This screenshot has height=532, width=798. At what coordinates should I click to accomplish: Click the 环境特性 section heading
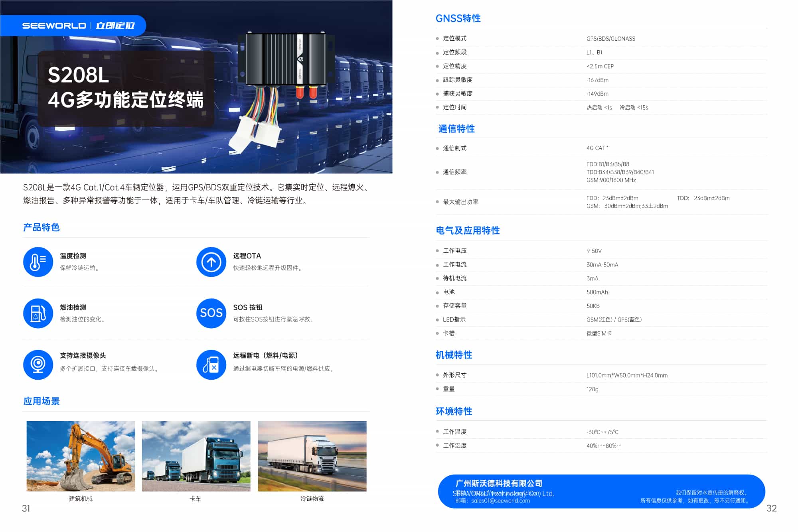pyautogui.click(x=453, y=411)
